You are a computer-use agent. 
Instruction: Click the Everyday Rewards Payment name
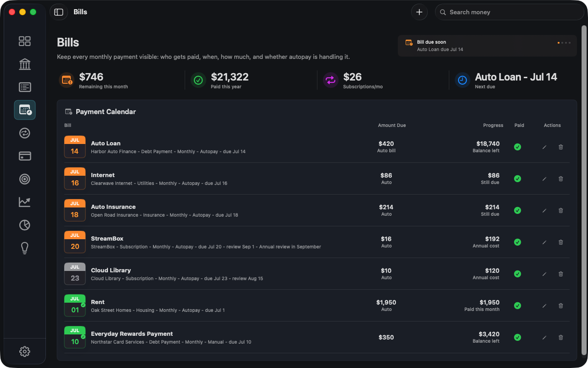point(132,334)
